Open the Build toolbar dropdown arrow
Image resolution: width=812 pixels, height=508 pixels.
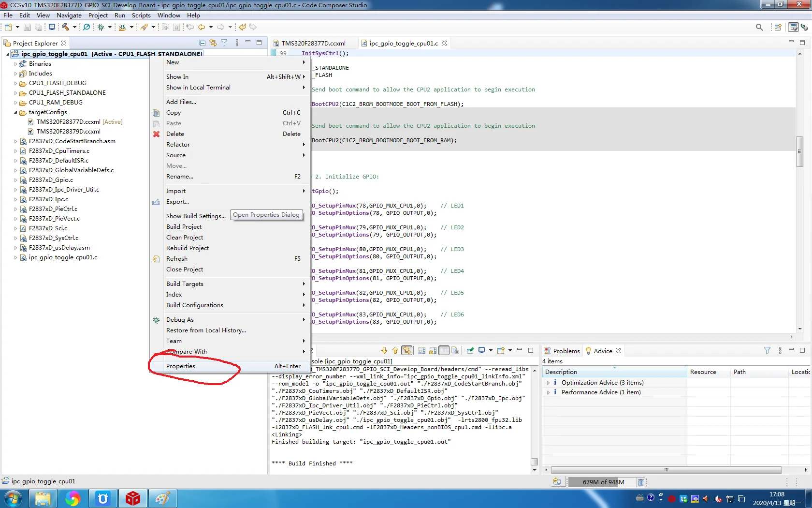(x=74, y=27)
